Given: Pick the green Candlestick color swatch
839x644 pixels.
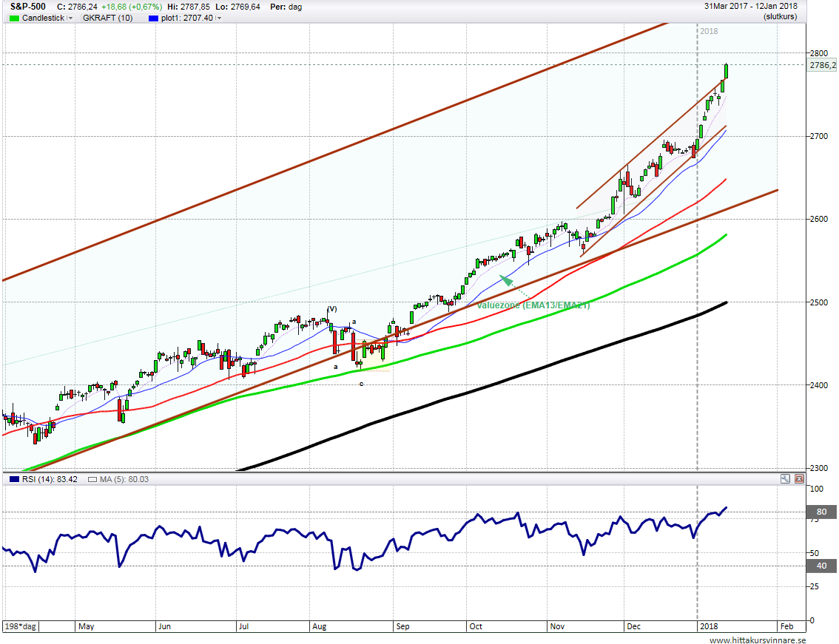Looking at the screenshot, I should coord(14,18).
